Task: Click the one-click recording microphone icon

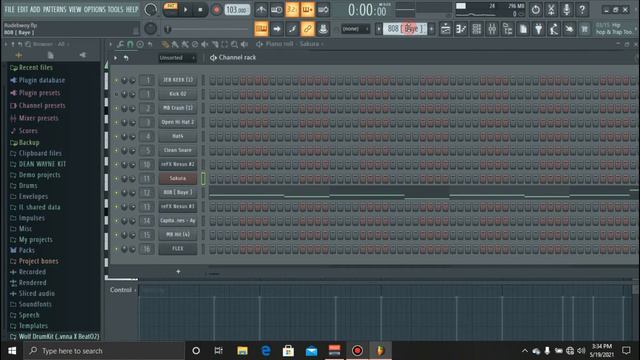Action: pos(567,9)
